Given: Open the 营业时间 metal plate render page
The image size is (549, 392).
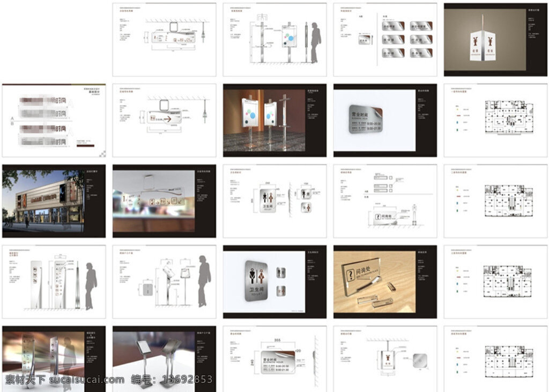Looking at the screenshot, I should [x=385, y=120].
